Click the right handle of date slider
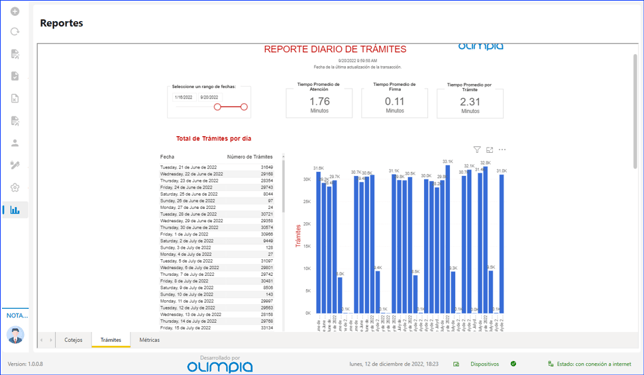Viewport: 644px width, 375px height. (x=244, y=107)
